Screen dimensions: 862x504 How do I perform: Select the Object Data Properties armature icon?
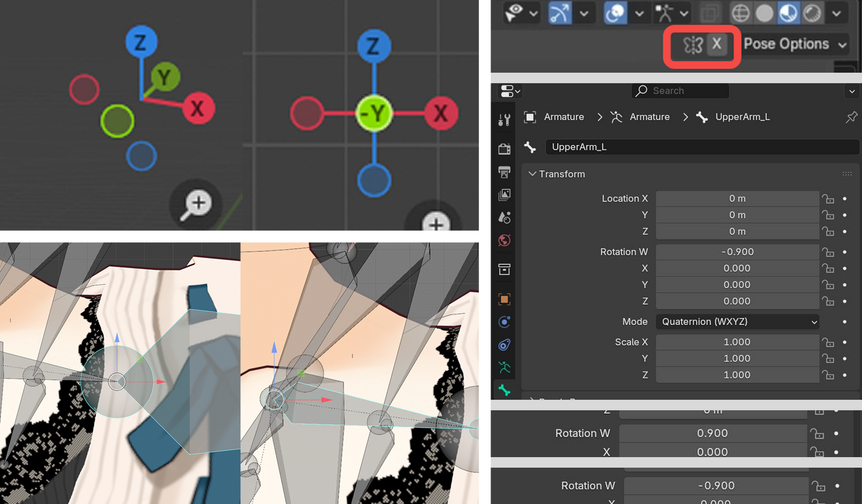pos(504,367)
